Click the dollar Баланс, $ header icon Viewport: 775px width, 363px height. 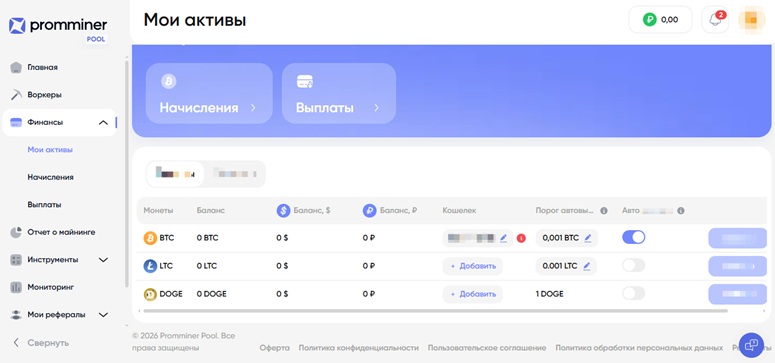(x=283, y=211)
